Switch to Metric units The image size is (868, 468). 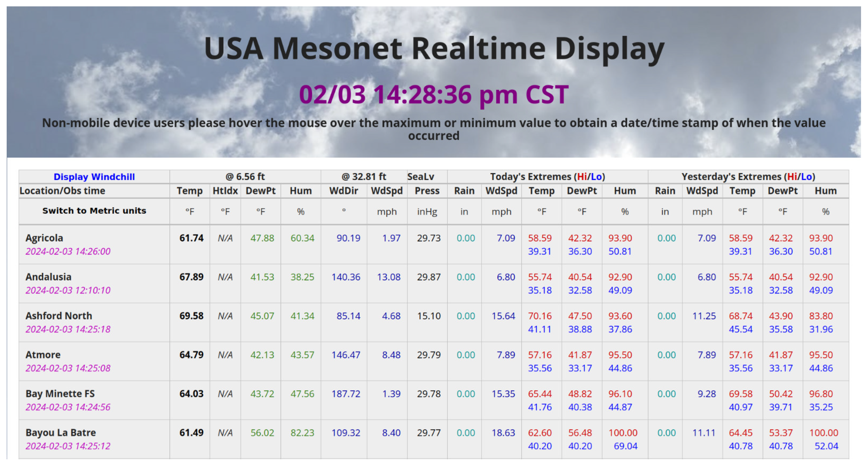94,211
